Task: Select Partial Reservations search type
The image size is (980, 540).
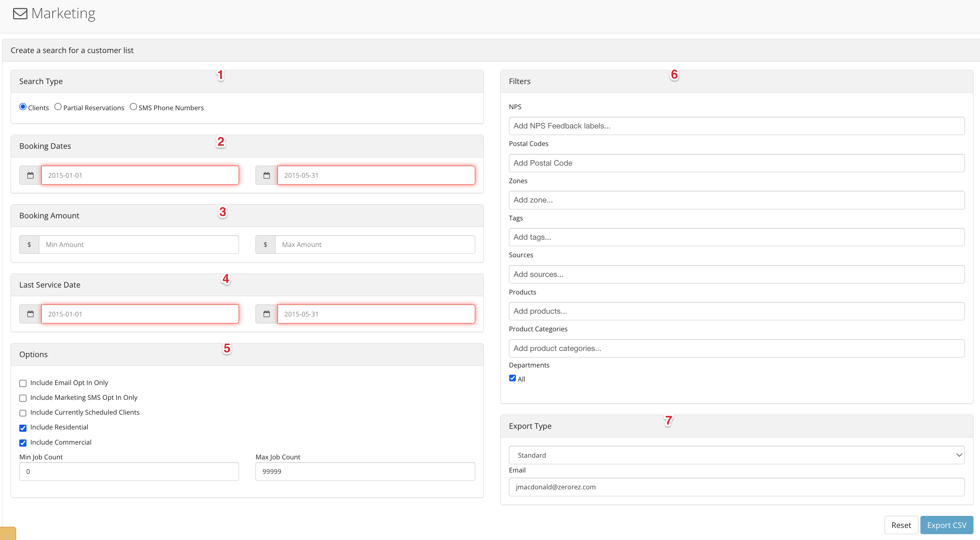Action: pyautogui.click(x=58, y=107)
